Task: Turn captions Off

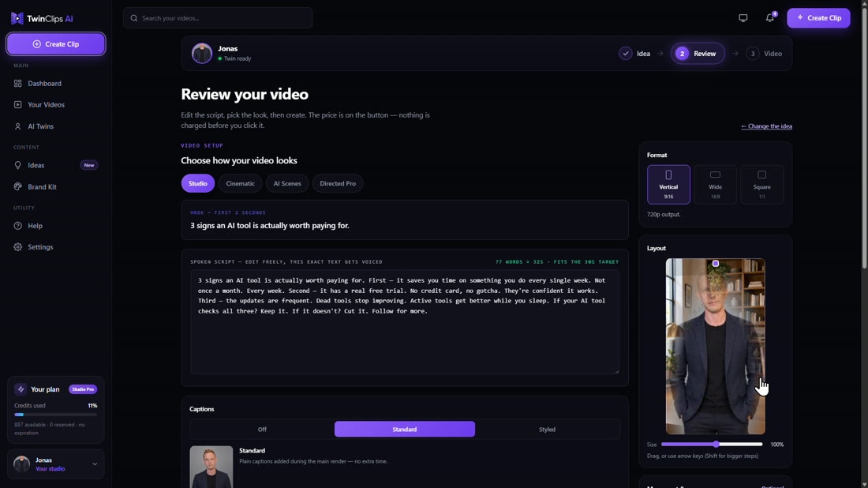Action: tap(262, 430)
